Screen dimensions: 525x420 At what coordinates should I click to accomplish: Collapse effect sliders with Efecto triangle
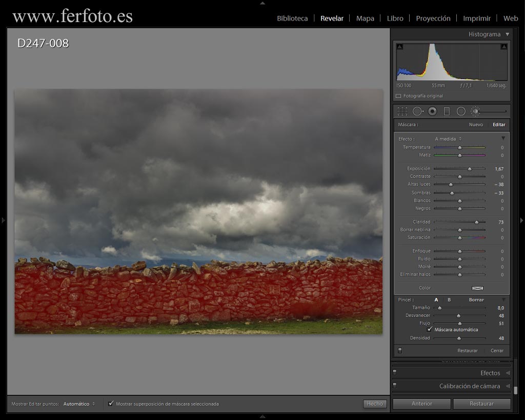pyautogui.click(x=503, y=138)
